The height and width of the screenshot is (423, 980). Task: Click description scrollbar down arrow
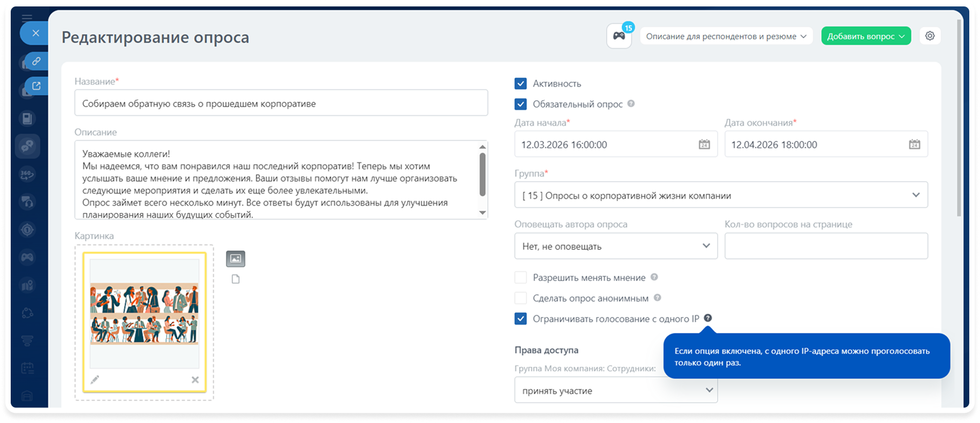click(x=483, y=213)
